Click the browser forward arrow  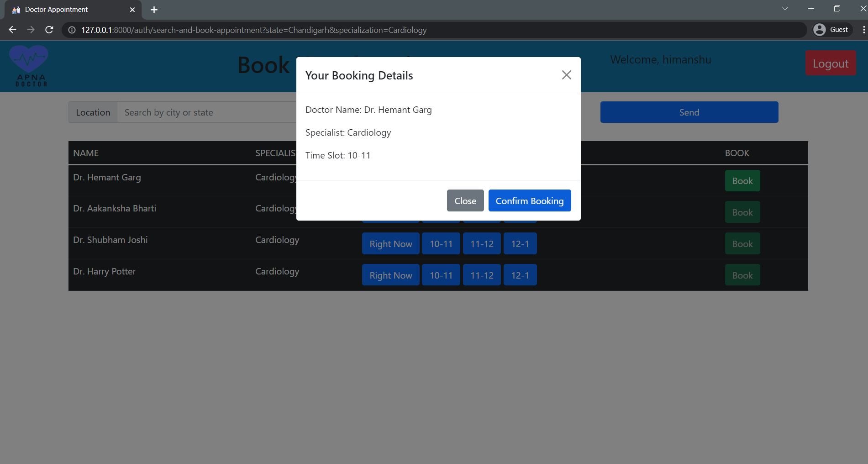pyautogui.click(x=31, y=30)
